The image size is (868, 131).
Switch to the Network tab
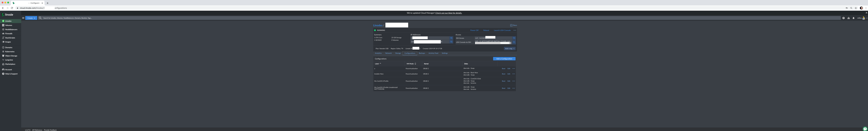[x=389, y=53]
